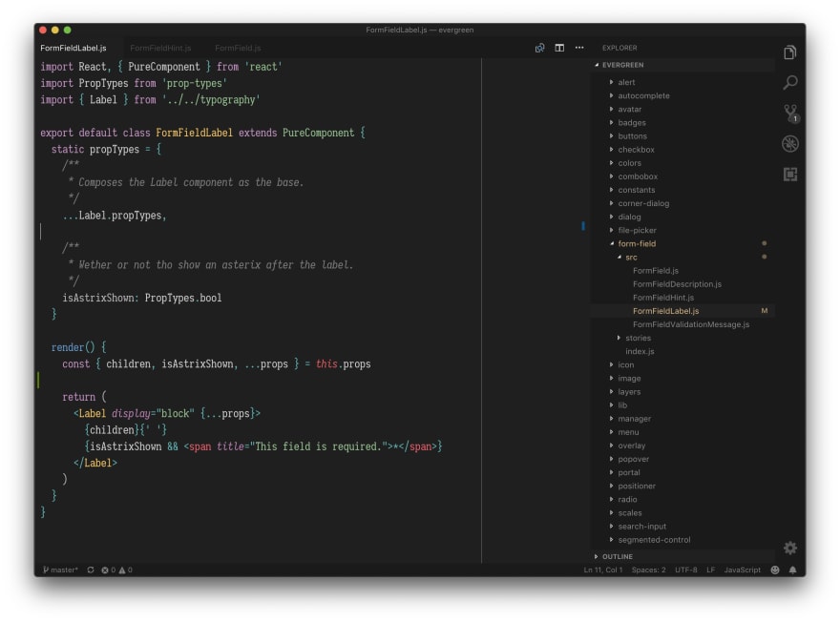This screenshot has height=622, width=840.
Task: Expand the stories folder
Action: coord(683,339)
